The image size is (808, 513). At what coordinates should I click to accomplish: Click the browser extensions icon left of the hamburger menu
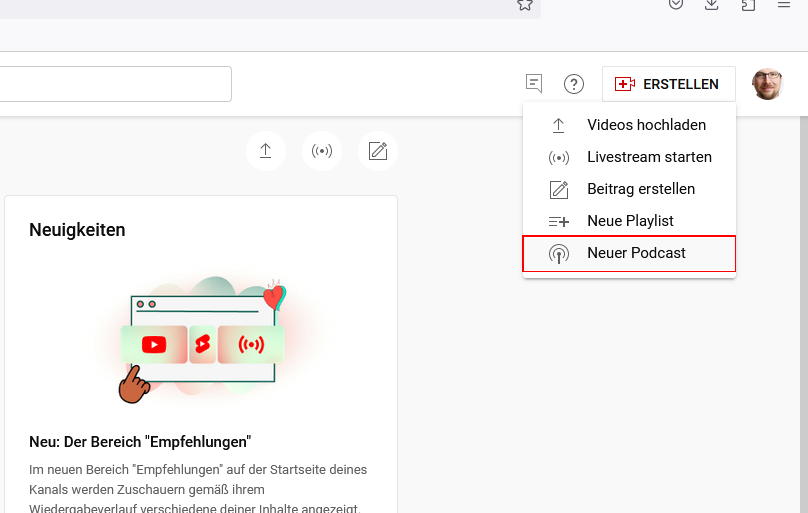(x=748, y=5)
